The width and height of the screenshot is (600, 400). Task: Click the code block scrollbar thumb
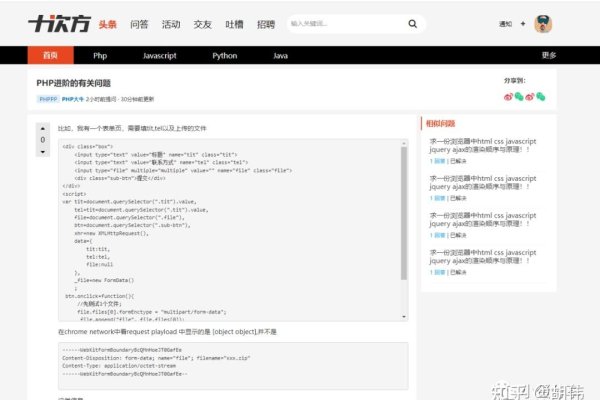[x=404, y=214]
